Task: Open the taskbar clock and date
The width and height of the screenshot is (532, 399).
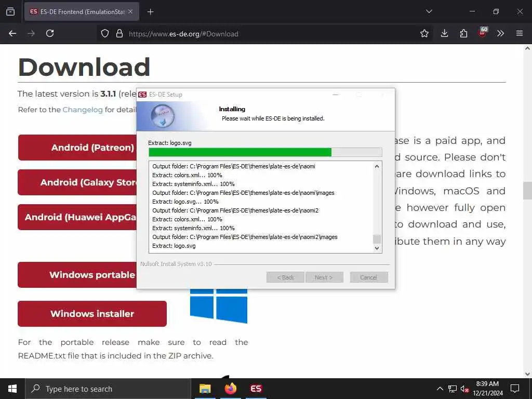Action: (488, 389)
